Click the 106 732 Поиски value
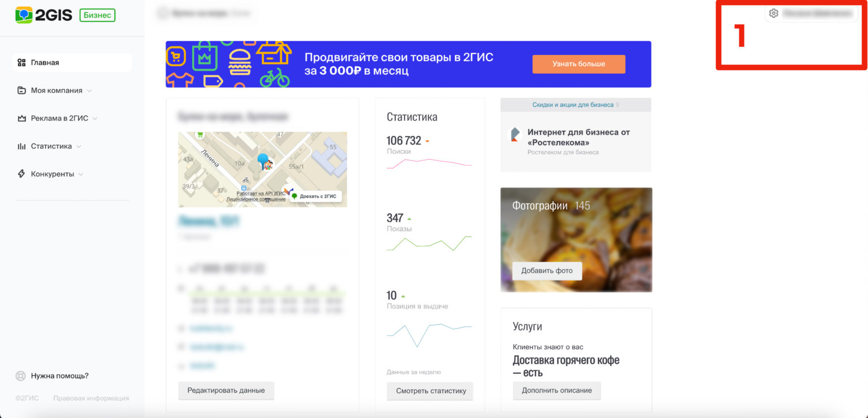The width and height of the screenshot is (868, 418). coord(404,141)
